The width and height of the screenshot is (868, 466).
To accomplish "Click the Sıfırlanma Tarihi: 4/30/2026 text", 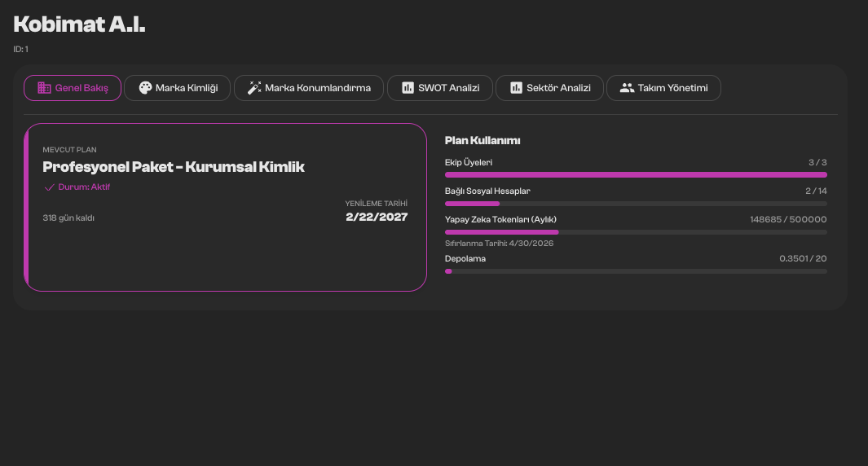I will click(x=500, y=244).
